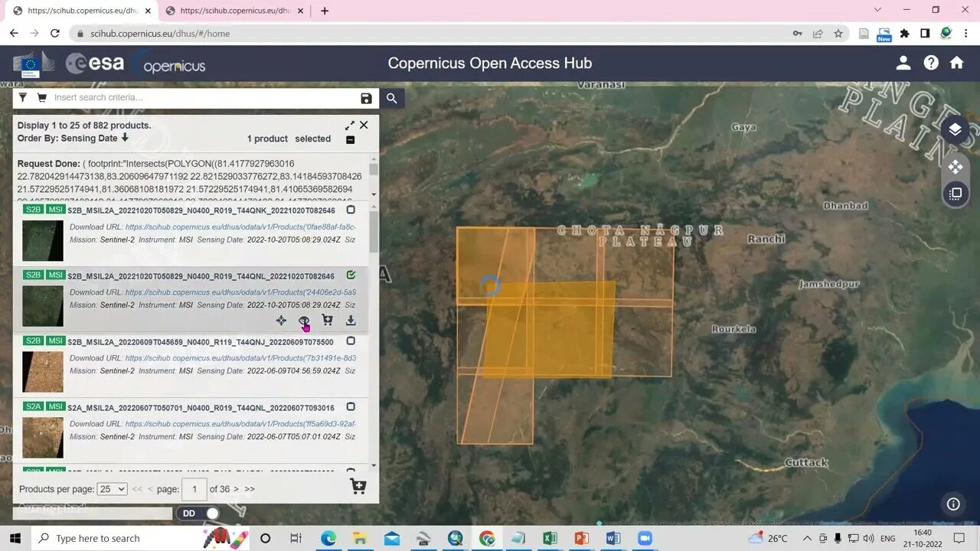
Task: Open the help question mark icon
Action: pos(931,63)
